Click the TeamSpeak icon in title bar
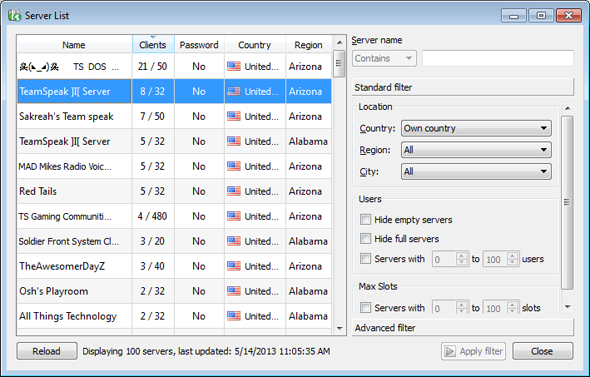 tap(15, 15)
